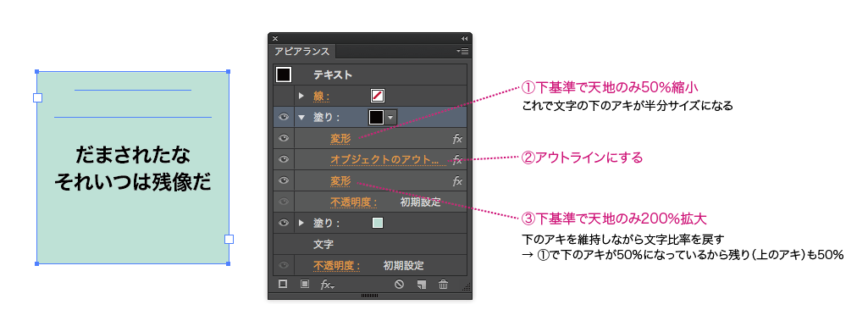Select the テキスト row title
Screen dimensions: 868x332
[334, 75]
